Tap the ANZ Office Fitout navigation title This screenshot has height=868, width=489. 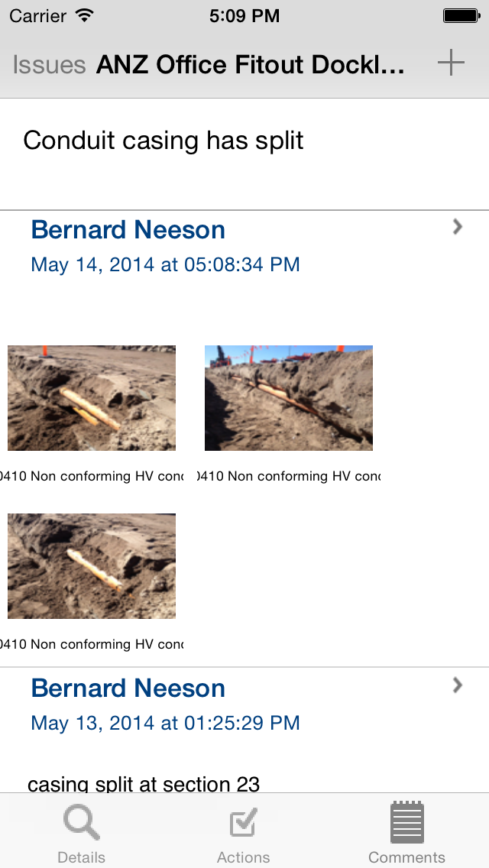coord(251,65)
